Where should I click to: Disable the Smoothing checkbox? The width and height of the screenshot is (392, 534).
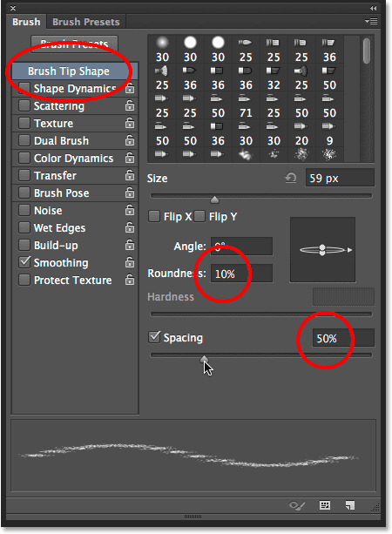click(x=24, y=262)
